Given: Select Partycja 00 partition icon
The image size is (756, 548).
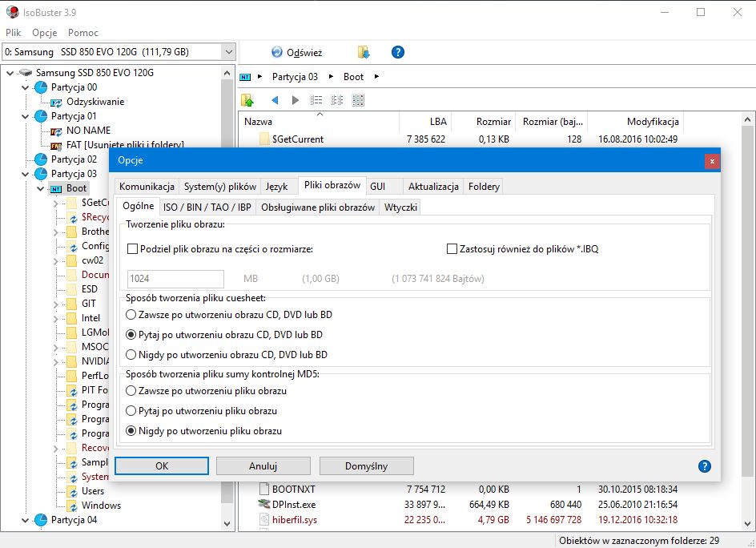Looking at the screenshot, I should 41,87.
